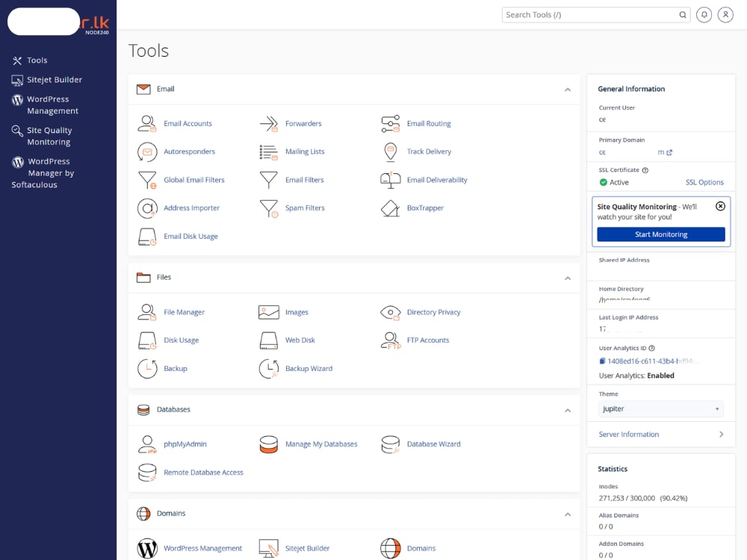Image resolution: width=747 pixels, height=560 pixels.
Task: Click the Manage My Databases link text
Action: (321, 444)
